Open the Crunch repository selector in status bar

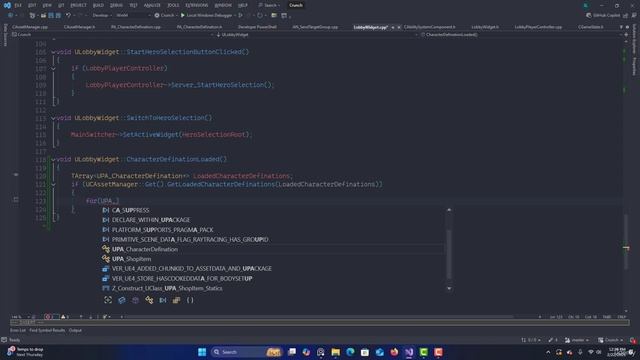pyautogui.click(x=611, y=340)
